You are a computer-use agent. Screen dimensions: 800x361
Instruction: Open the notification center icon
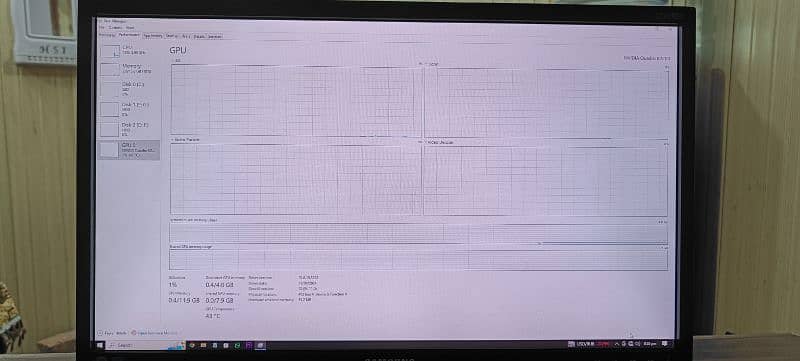[x=665, y=343]
